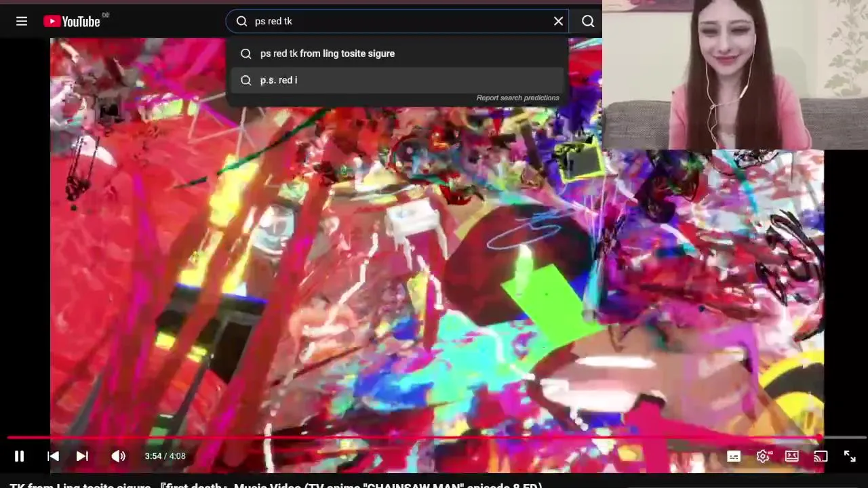
Task: Skip to the previous video
Action: pos(53,456)
